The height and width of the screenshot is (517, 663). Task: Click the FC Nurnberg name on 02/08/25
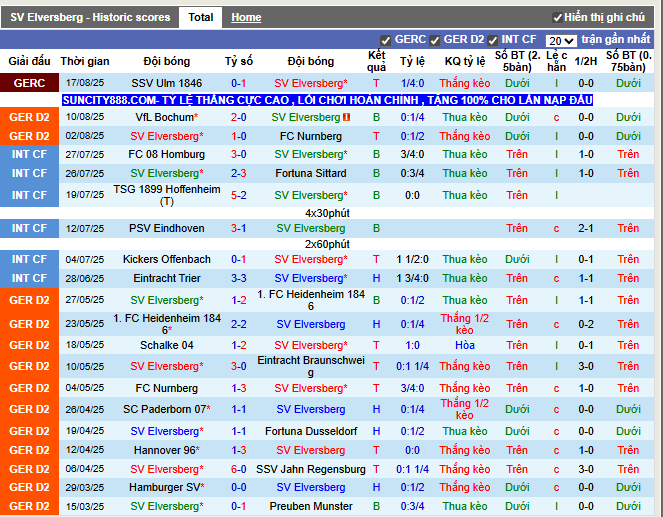tap(311, 136)
